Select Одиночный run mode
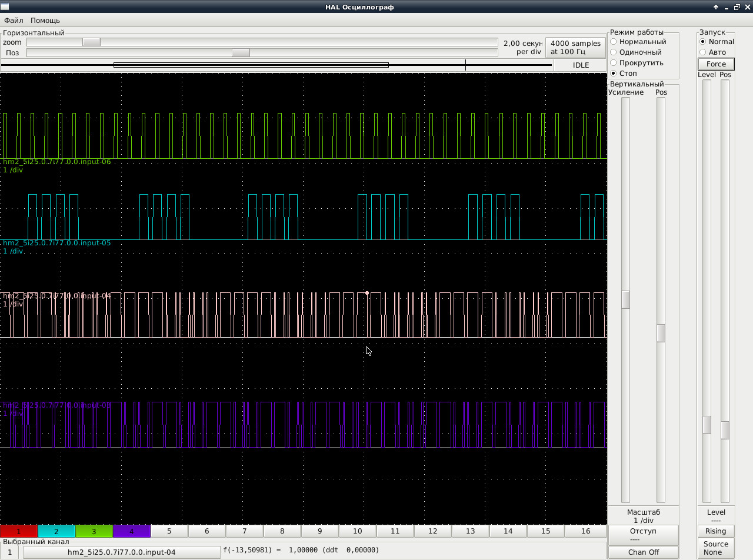 (614, 52)
